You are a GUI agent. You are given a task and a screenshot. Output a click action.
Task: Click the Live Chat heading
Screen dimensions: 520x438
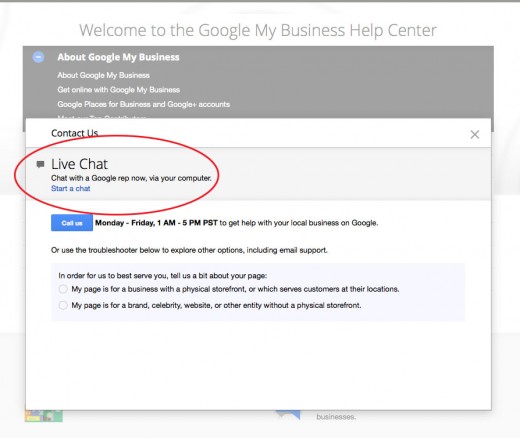click(79, 164)
